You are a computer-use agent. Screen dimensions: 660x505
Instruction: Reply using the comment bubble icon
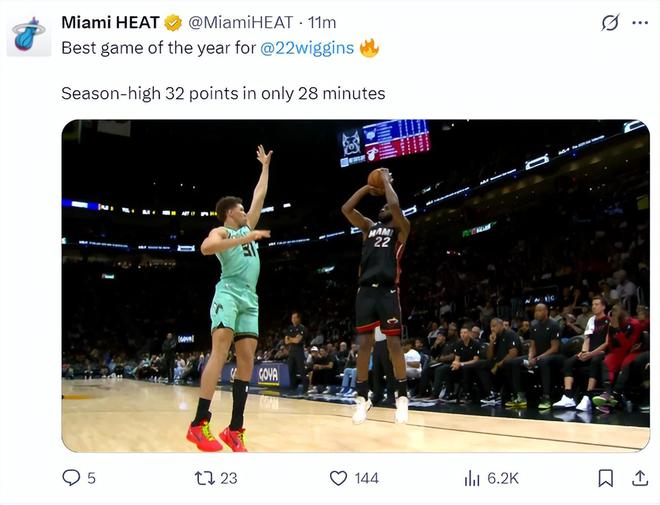pos(71,478)
